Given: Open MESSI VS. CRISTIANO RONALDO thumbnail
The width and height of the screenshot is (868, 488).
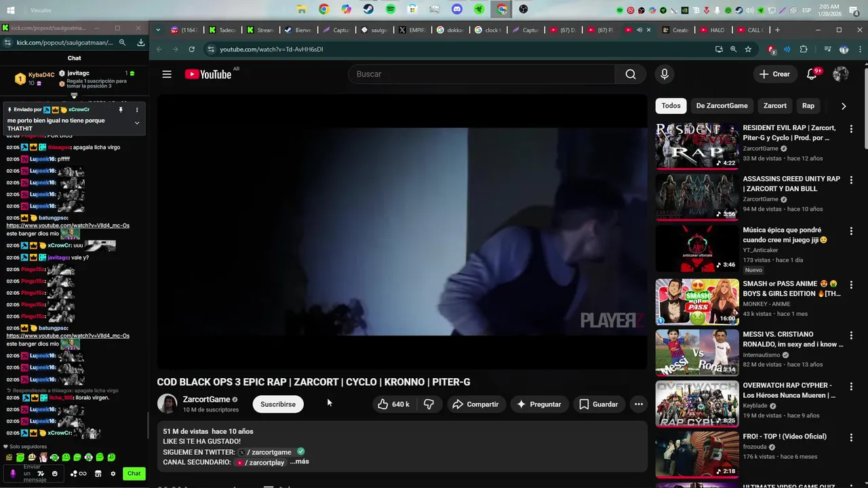Looking at the screenshot, I should point(696,352).
